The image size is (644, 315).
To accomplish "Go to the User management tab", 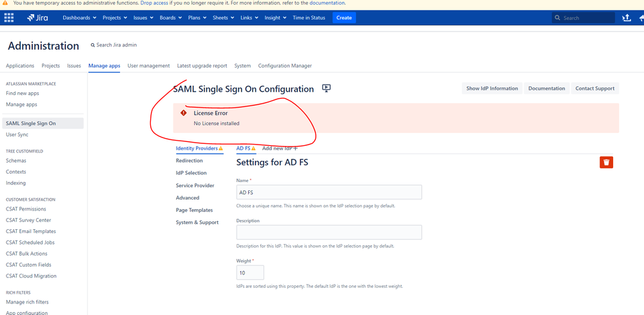I will (x=148, y=66).
